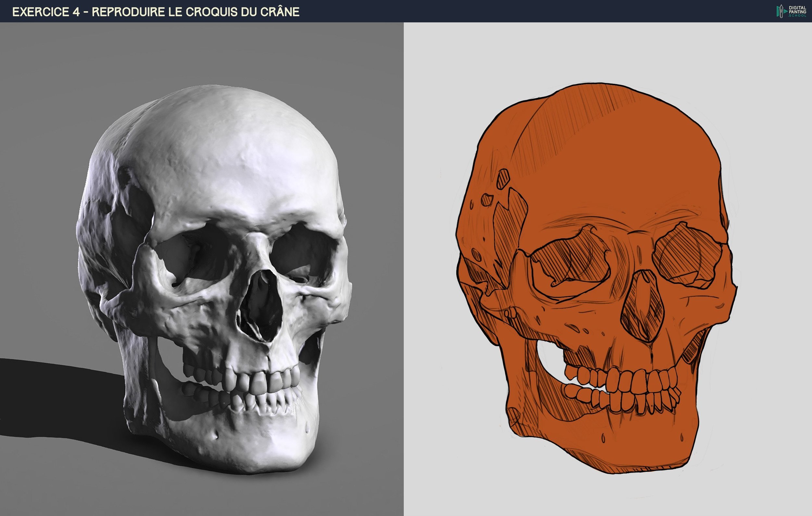Click the 'Digital Painting School' logo text
Image resolution: width=812 pixels, height=516 pixels.
click(797, 11)
